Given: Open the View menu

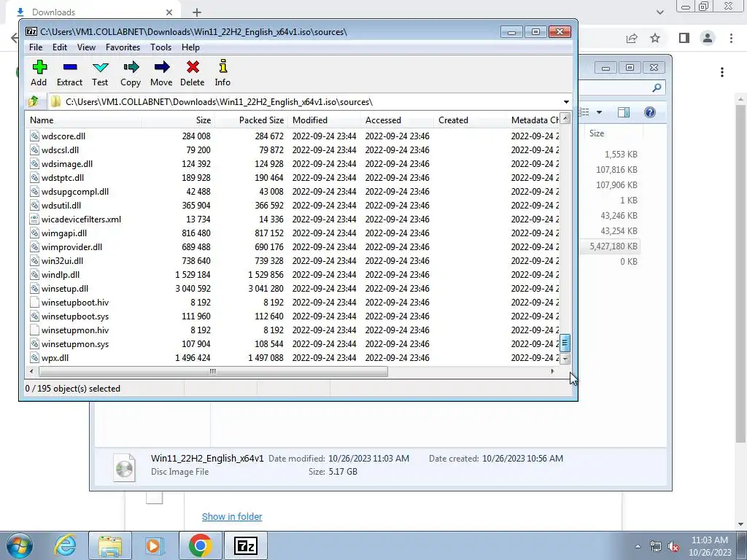Looking at the screenshot, I should click(x=86, y=47).
